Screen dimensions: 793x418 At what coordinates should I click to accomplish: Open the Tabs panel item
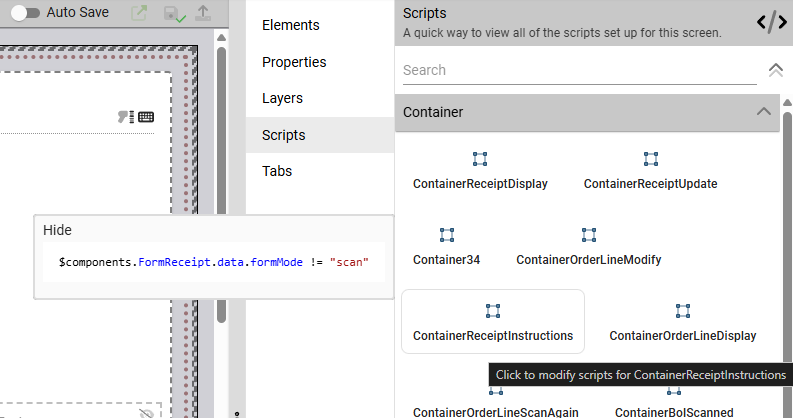click(x=277, y=171)
